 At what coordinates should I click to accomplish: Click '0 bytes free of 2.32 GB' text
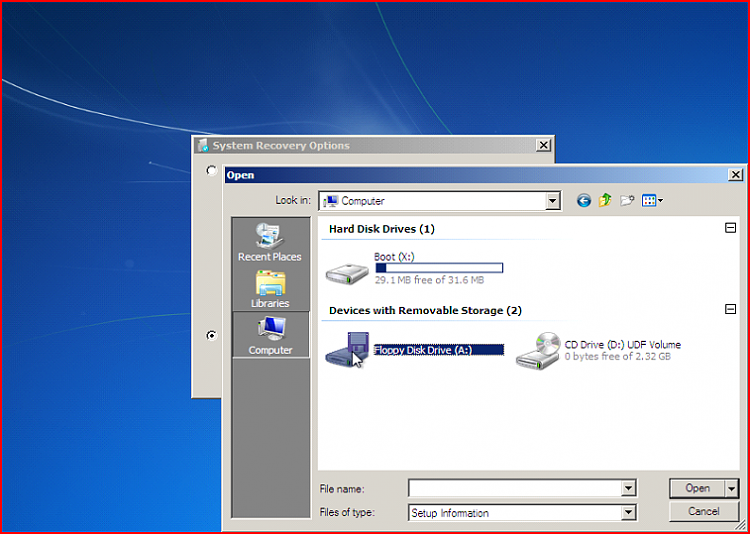[618, 356]
